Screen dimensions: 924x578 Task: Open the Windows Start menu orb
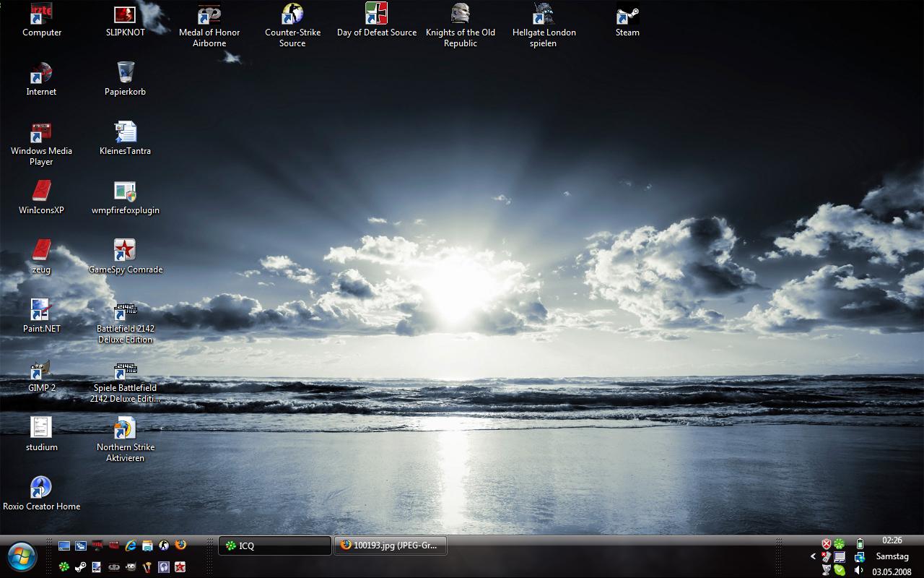coord(22,556)
